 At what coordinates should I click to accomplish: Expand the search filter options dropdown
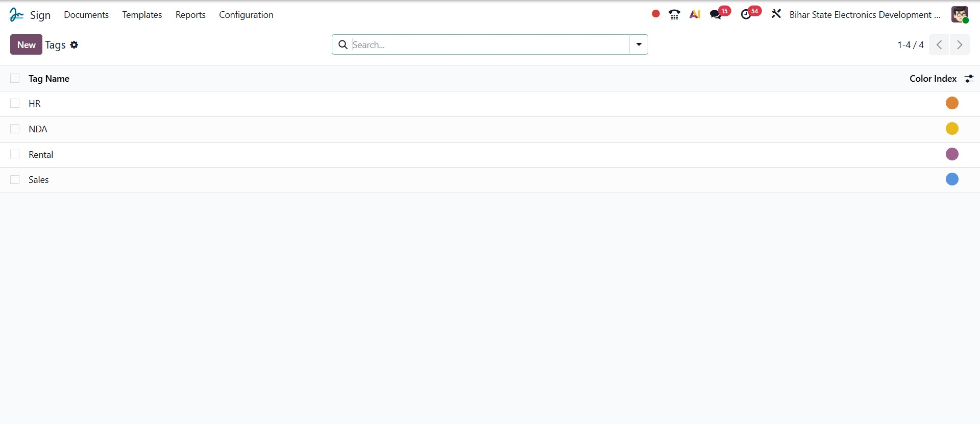coord(639,44)
